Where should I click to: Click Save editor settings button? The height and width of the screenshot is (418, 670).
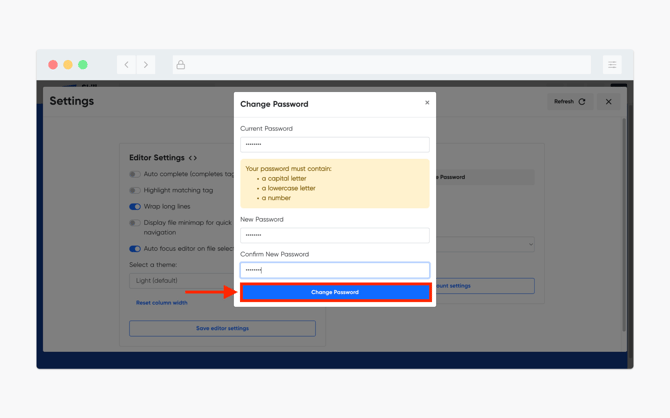coord(222,328)
